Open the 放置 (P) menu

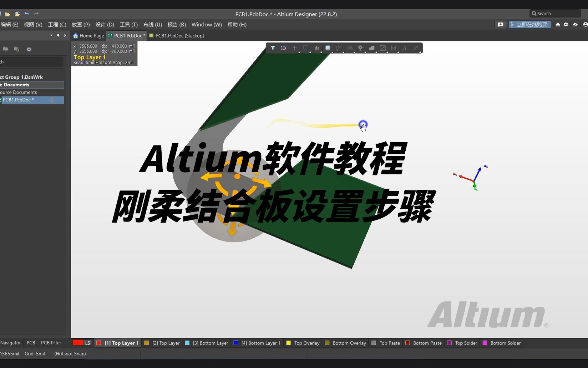tap(81, 25)
